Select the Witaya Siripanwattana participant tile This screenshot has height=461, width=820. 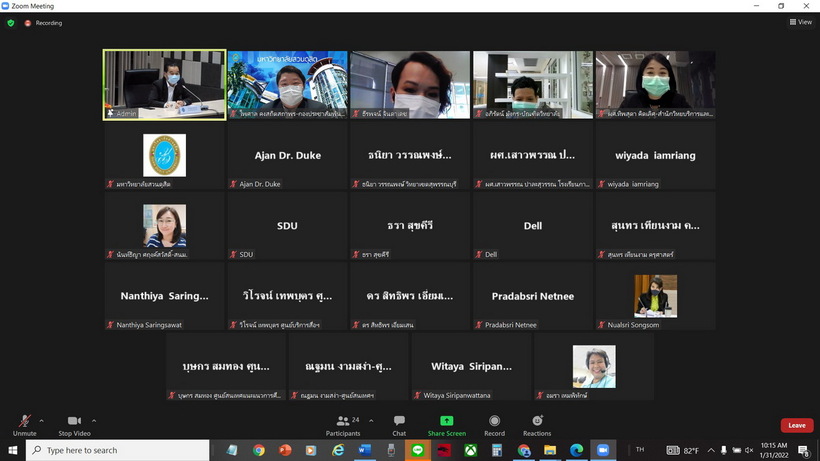click(471, 366)
